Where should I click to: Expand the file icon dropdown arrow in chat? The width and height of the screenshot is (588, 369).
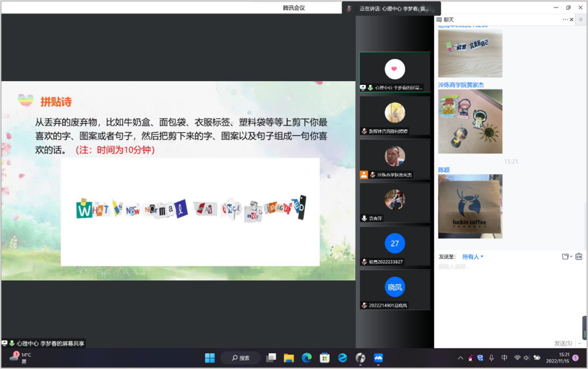pyautogui.click(x=571, y=257)
